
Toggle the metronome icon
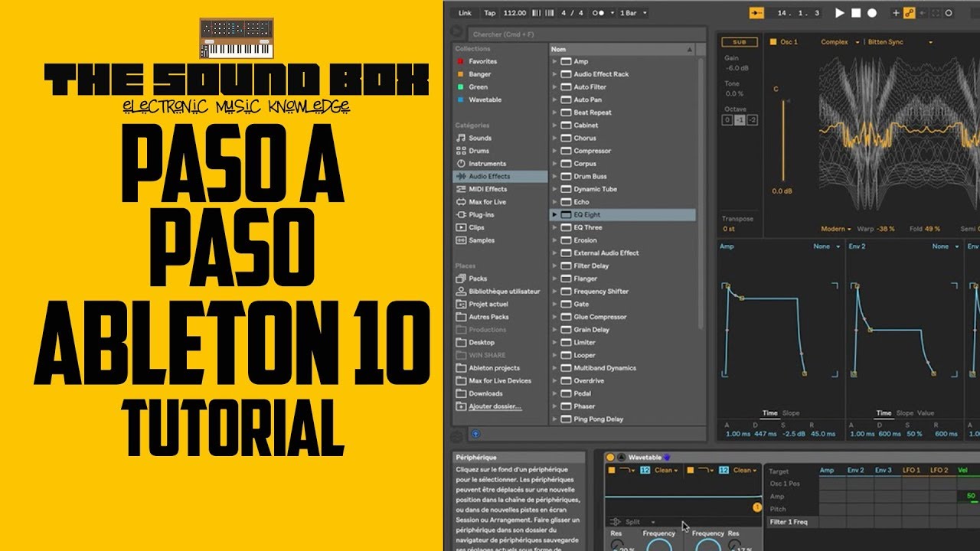[x=599, y=13]
